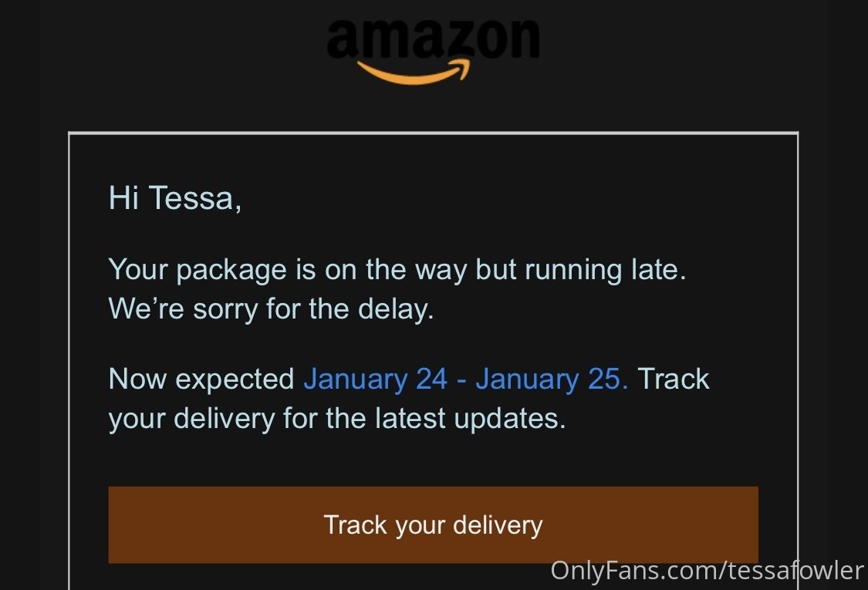
Task: Click the word 'Track' after the dates
Action: (673, 379)
